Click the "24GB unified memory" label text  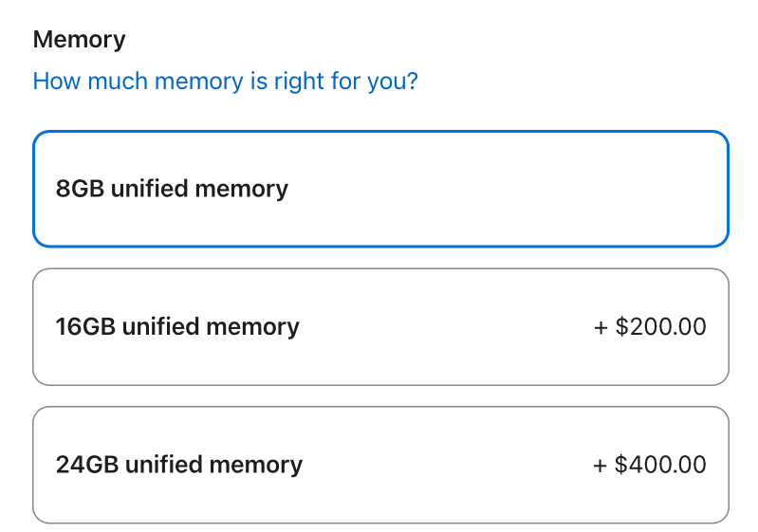179,465
